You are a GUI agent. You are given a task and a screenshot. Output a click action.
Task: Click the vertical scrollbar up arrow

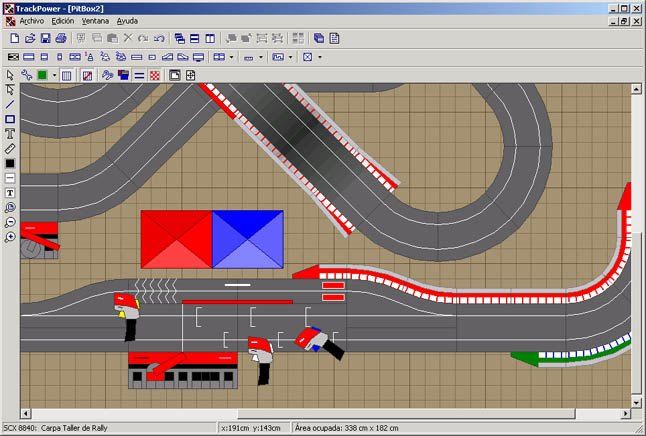[636, 89]
